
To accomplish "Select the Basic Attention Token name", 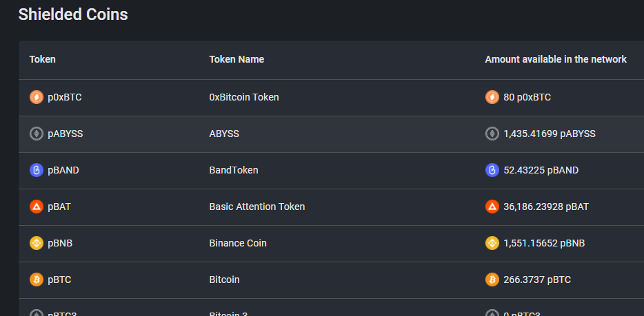I will tap(257, 207).
